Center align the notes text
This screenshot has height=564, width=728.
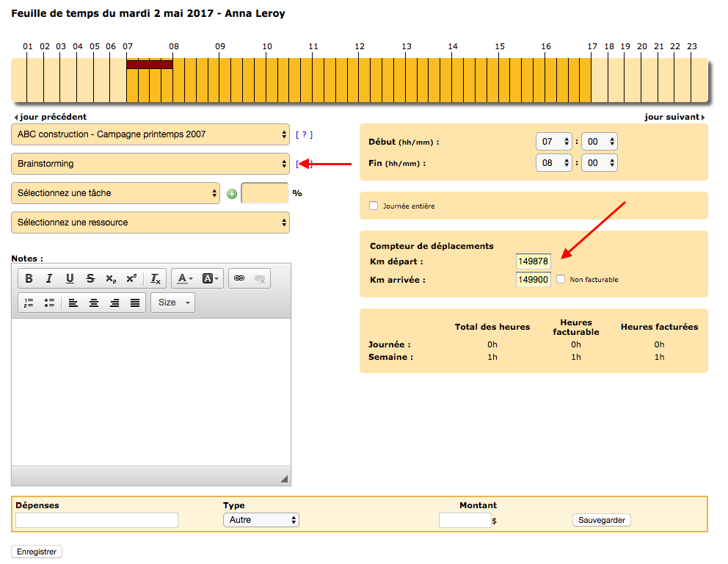[94, 303]
